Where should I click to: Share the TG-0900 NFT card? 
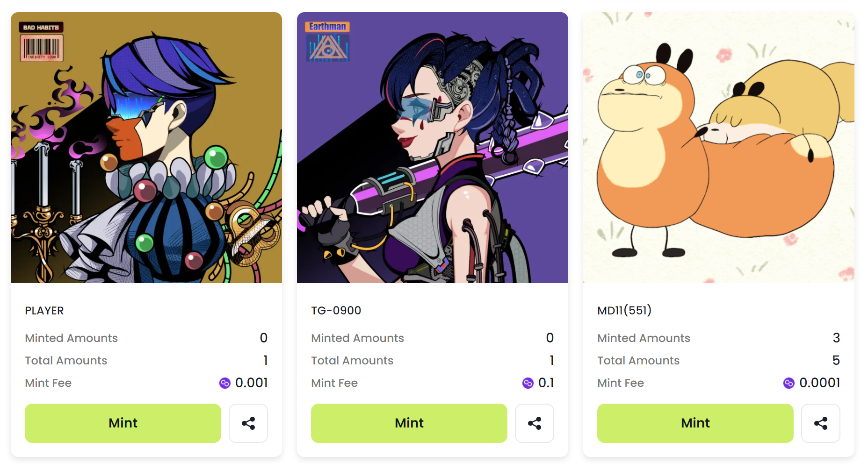(x=535, y=423)
